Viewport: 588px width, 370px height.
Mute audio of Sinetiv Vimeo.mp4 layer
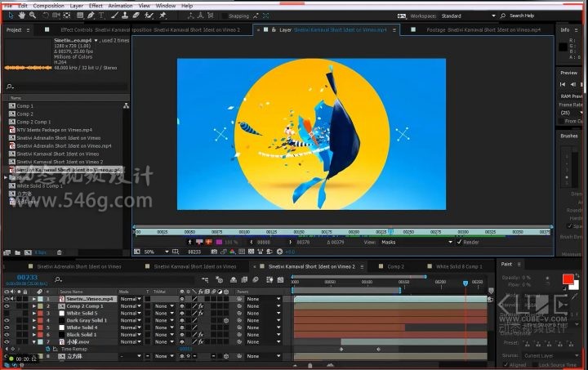[x=13, y=299]
